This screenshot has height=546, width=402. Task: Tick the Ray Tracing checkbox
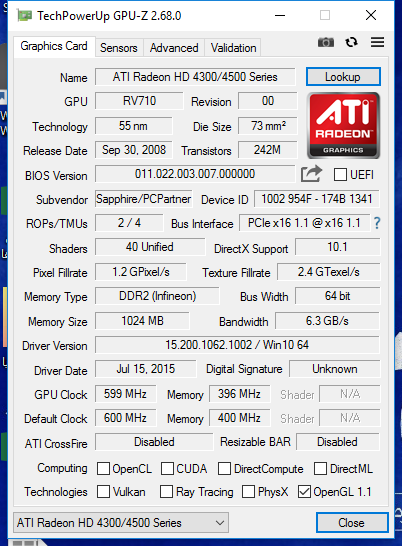pyautogui.click(x=166, y=492)
